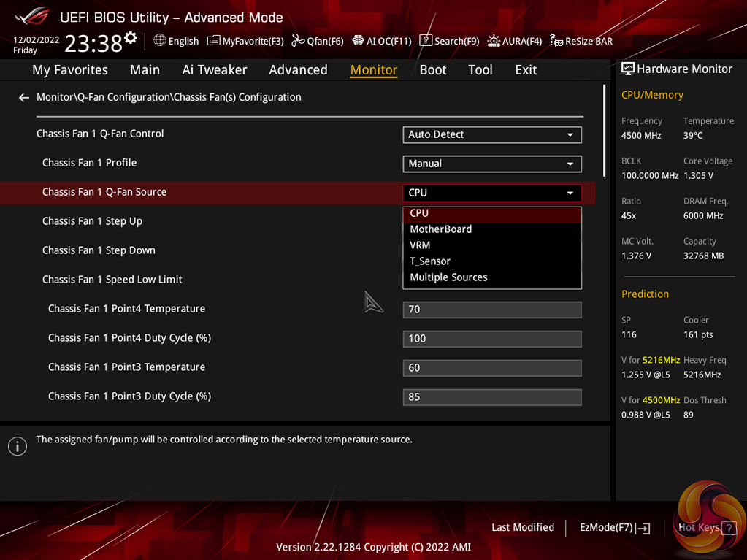The image size is (747, 560).
Task: Expand Chassis Fan 1 Q-Fan Control dropdown
Action: [491, 134]
